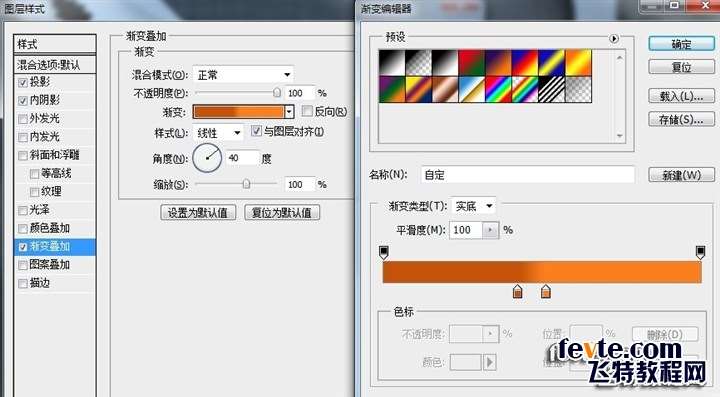
Task: Select the blue red yellow gradient preset
Action: 525,62
